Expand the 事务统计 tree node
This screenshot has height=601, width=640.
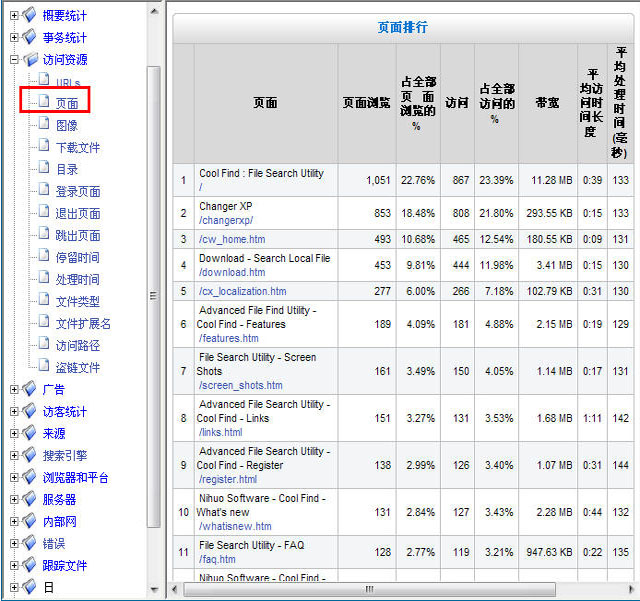tap(14, 38)
